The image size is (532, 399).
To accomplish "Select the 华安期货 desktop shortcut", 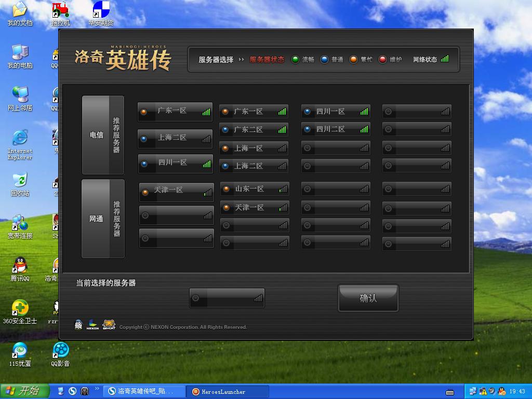I will tap(101, 14).
